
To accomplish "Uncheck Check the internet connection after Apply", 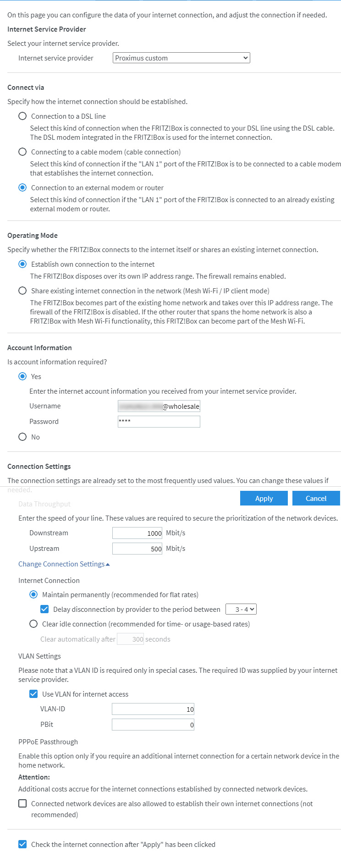I will (22, 845).
